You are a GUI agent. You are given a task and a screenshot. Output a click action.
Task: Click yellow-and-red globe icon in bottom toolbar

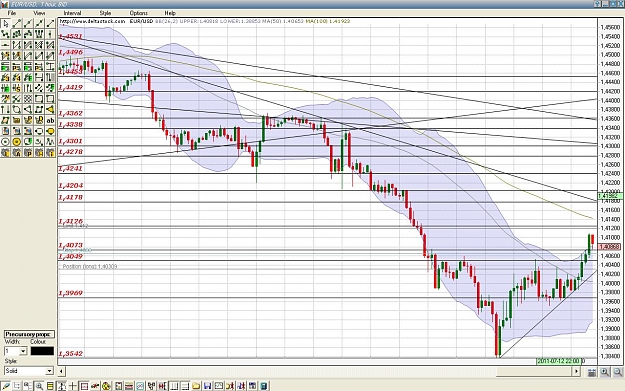click(106, 386)
